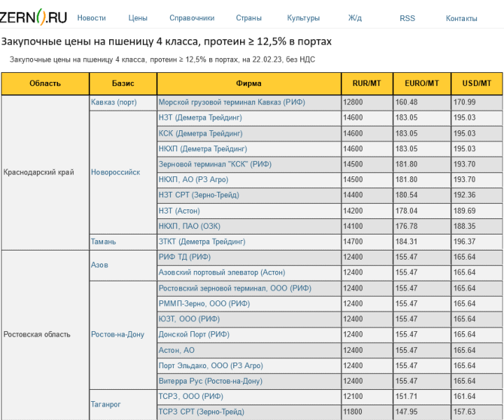Viewport: 504px width, 420px height.
Task: Open the RSS feed link
Action: click(407, 18)
